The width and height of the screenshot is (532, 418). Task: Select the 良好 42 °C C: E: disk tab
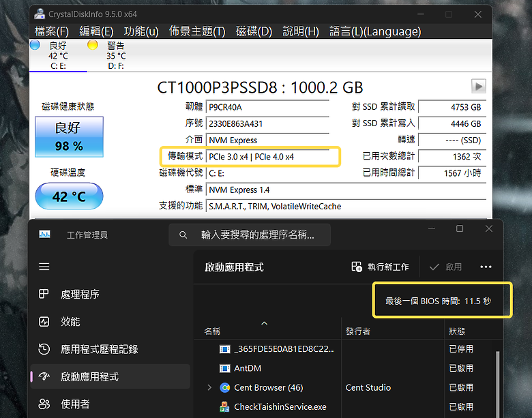tap(58, 55)
